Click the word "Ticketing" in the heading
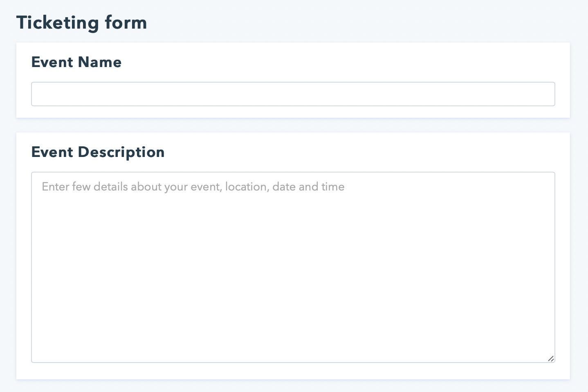This screenshot has height=392, width=588. click(57, 23)
